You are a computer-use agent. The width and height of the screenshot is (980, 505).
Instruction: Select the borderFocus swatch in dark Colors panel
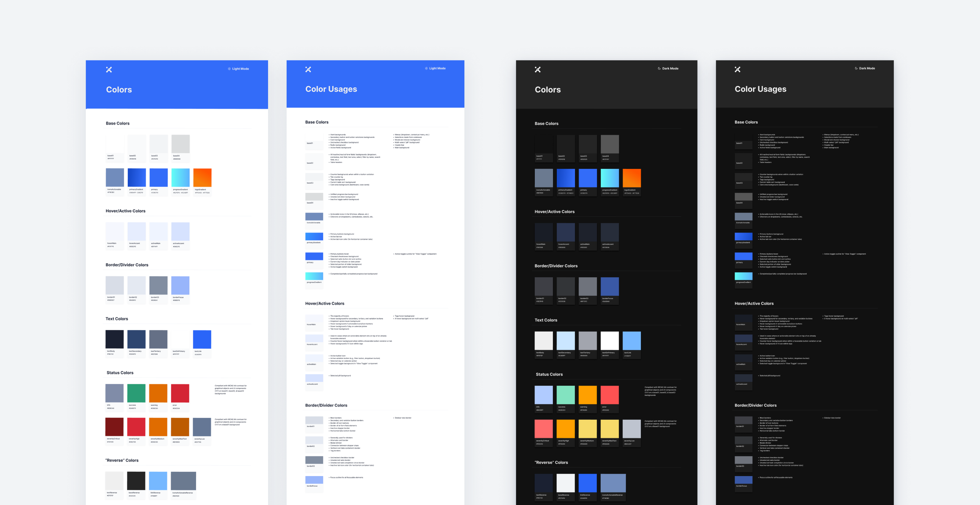coord(610,286)
